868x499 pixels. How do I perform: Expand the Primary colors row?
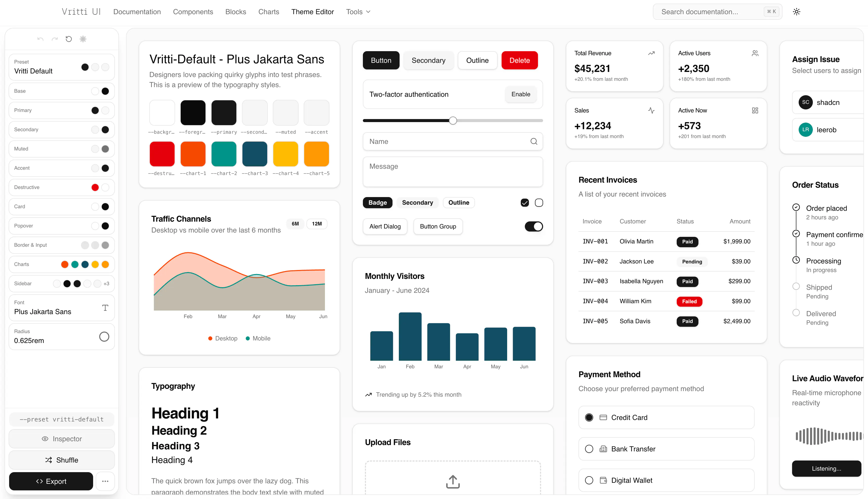point(62,110)
